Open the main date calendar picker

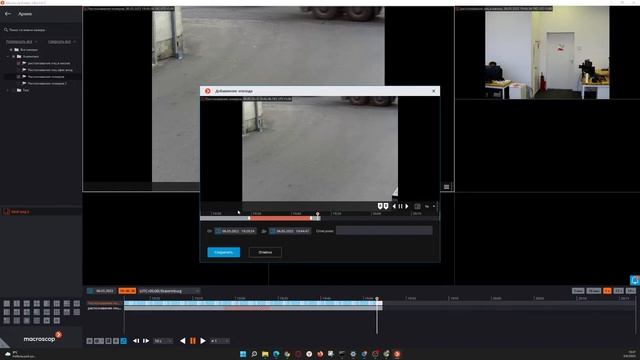pyautogui.click(x=90, y=291)
